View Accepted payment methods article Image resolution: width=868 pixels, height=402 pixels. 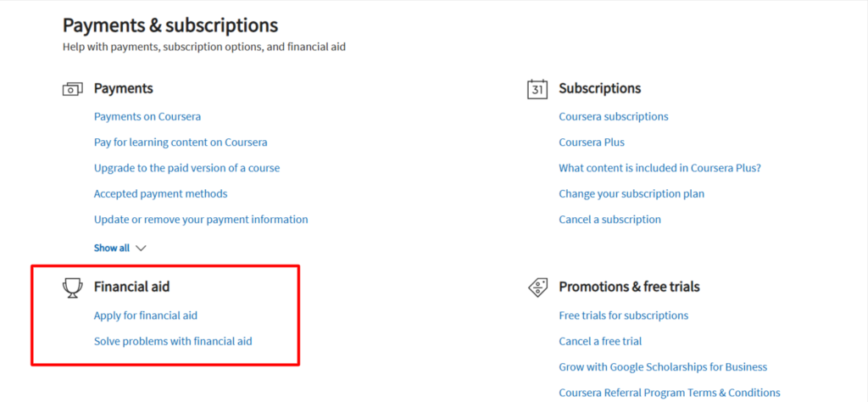pyautogui.click(x=160, y=193)
